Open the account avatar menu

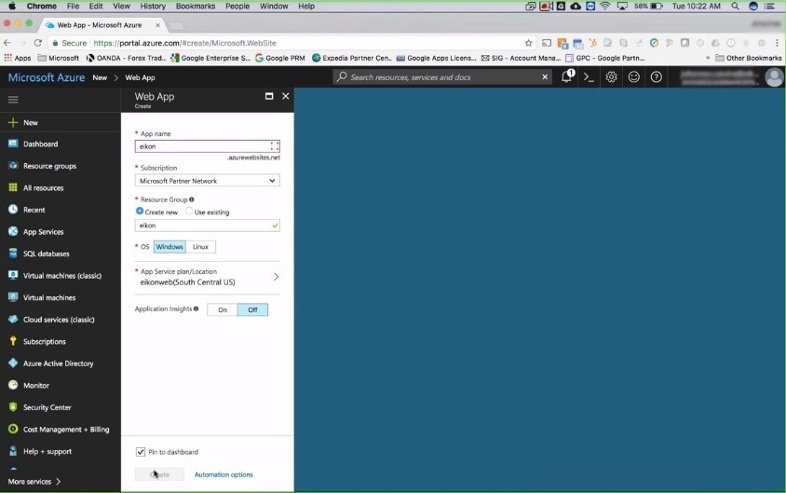click(x=774, y=77)
